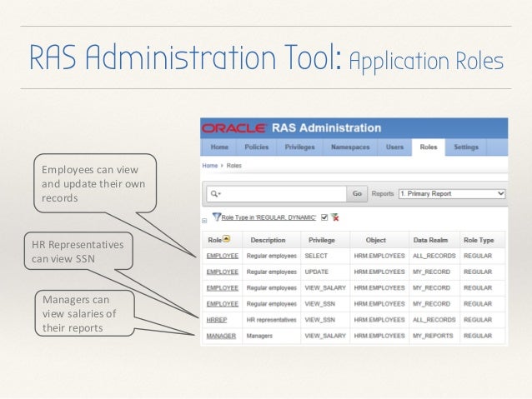
Task: Open the Home tab
Action: (219, 147)
